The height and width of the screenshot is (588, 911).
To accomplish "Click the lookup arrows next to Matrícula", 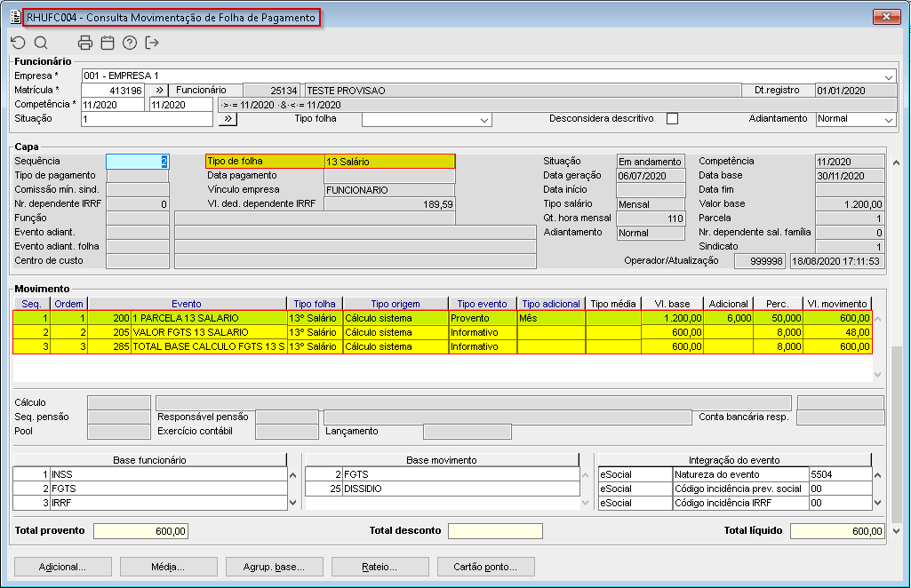I will tap(157, 91).
